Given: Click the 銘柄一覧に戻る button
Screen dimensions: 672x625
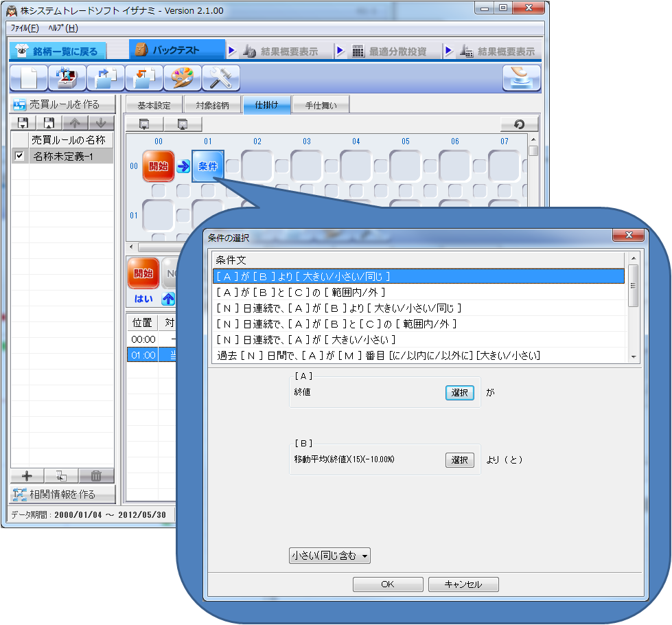Looking at the screenshot, I should tap(58, 51).
